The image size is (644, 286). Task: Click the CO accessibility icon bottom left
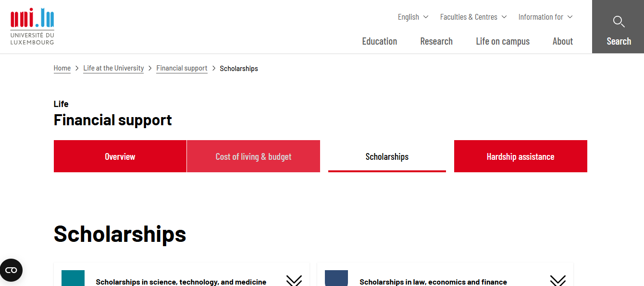[11, 270]
